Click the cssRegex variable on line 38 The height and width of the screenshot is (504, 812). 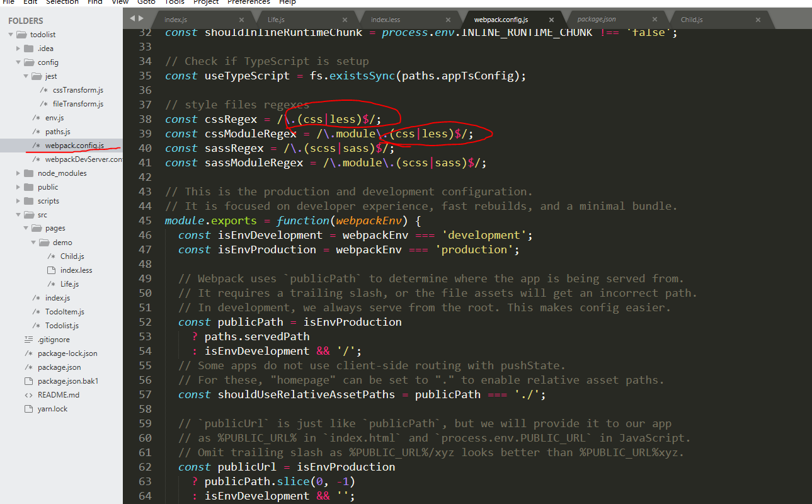(231, 119)
